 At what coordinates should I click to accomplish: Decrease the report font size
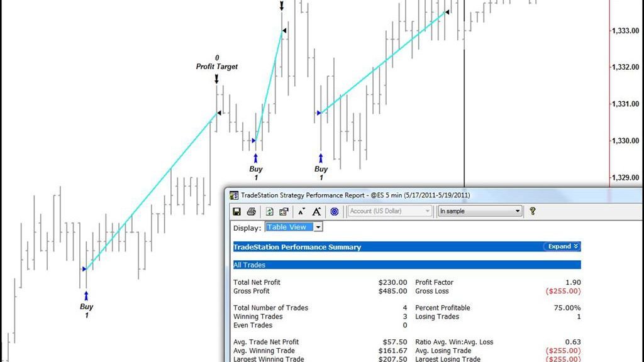pos(301,211)
